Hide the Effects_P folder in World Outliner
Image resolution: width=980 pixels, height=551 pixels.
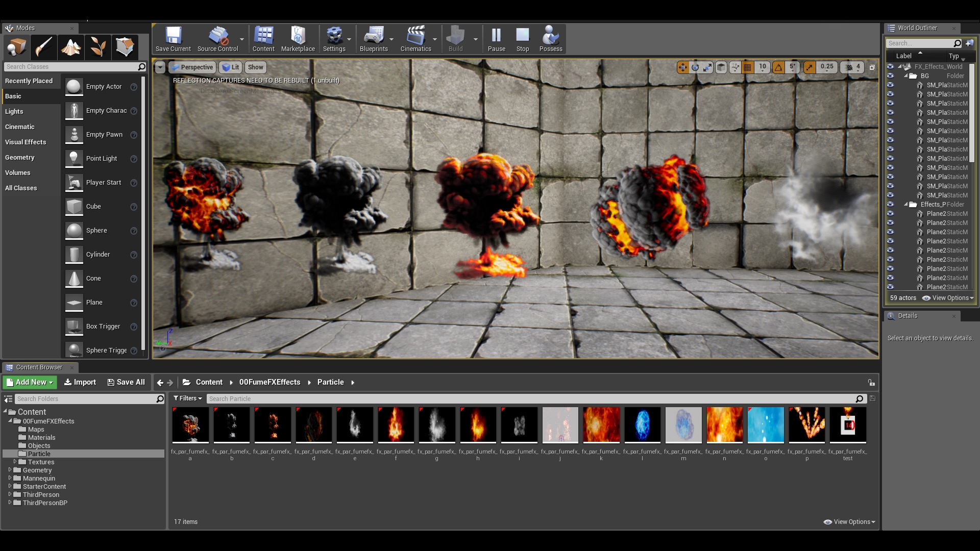(891, 204)
